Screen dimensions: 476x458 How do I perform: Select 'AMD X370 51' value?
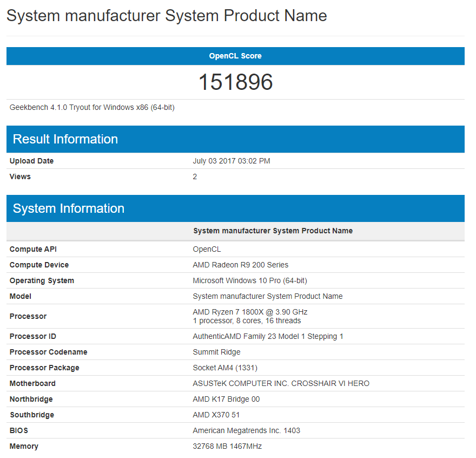216,415
